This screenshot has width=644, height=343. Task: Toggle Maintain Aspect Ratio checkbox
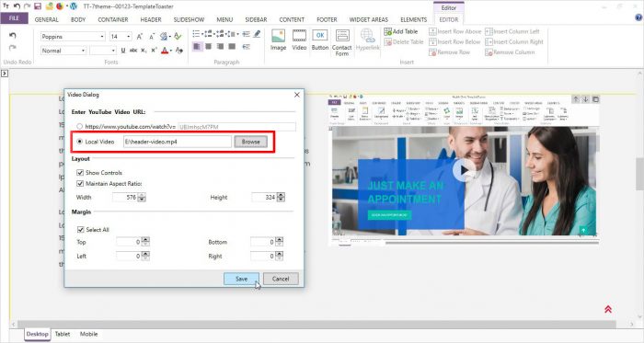80,183
